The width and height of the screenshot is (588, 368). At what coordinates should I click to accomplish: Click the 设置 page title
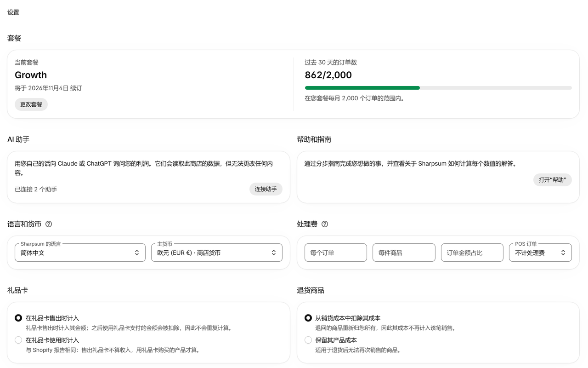coord(13,12)
